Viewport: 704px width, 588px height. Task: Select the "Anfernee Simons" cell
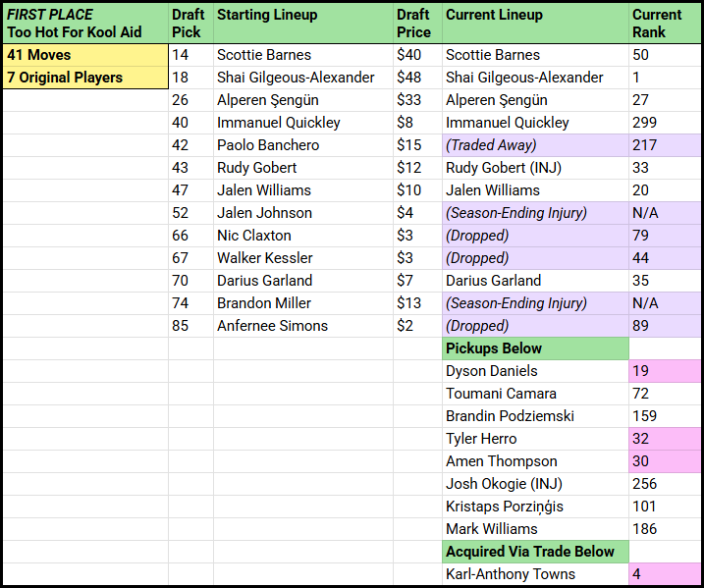click(x=302, y=326)
